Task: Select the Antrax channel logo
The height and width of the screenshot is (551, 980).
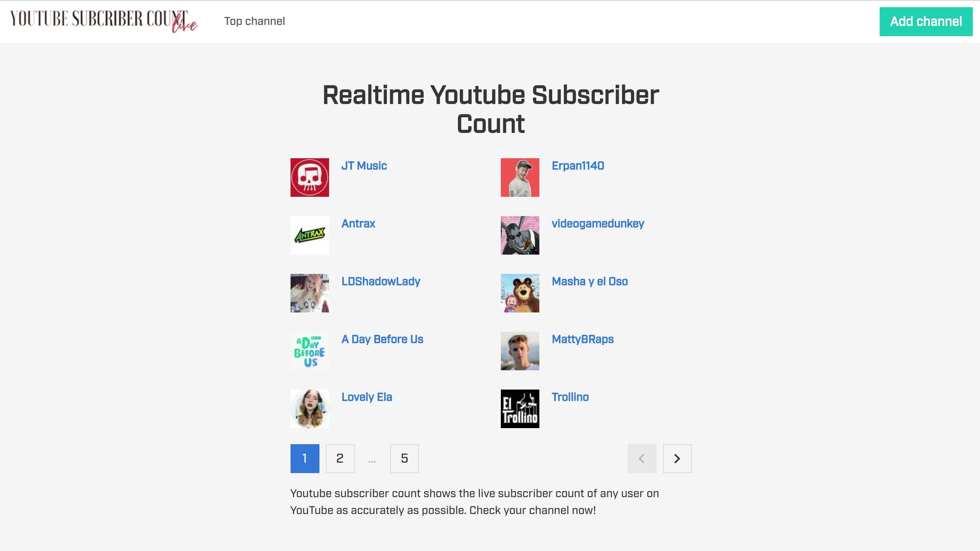Action: [x=309, y=235]
